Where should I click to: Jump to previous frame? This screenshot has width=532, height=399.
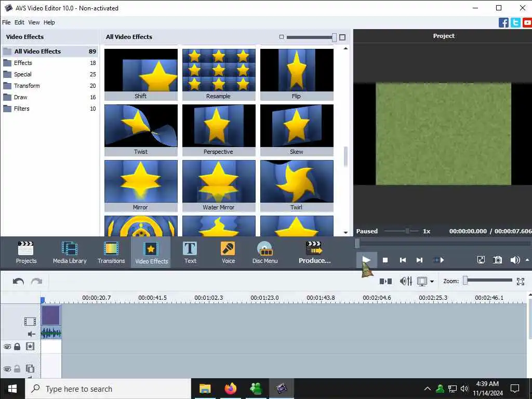403,260
